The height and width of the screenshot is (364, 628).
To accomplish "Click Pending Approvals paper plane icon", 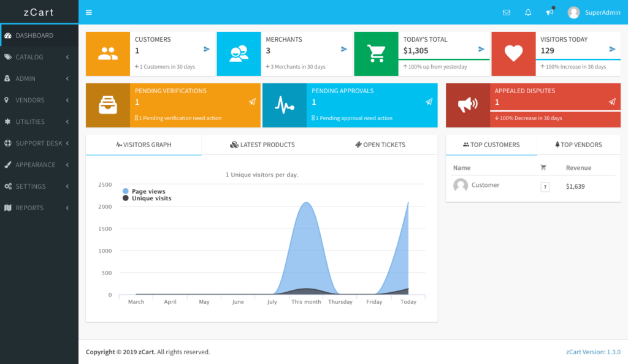I will 429,102.
